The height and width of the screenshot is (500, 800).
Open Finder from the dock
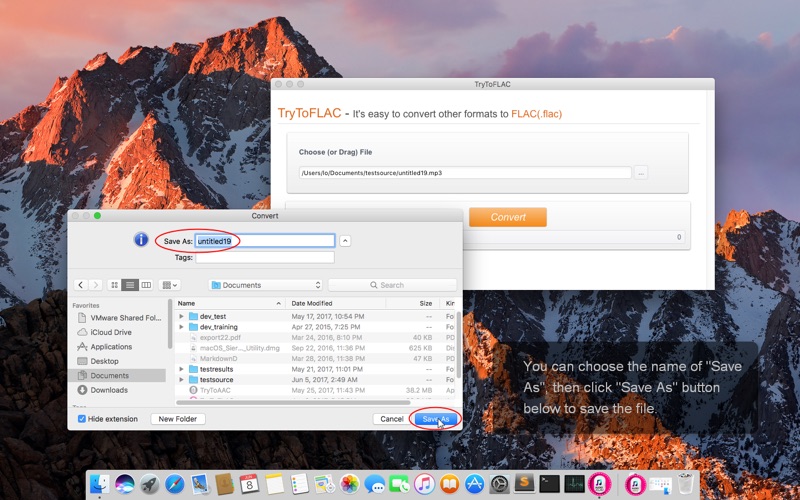pyautogui.click(x=99, y=483)
